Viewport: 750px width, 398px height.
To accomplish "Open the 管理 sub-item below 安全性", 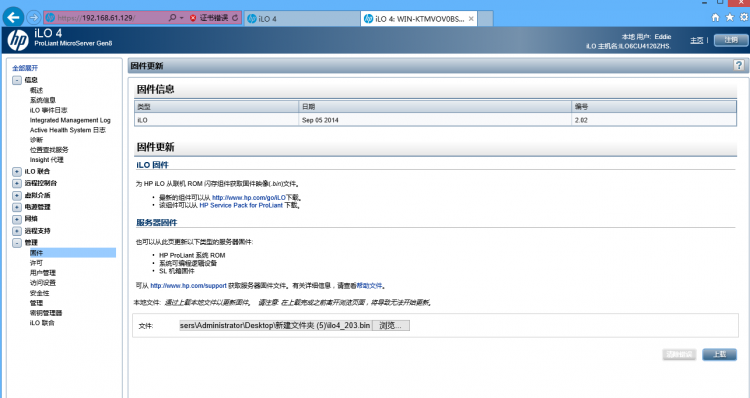I will [x=36, y=303].
